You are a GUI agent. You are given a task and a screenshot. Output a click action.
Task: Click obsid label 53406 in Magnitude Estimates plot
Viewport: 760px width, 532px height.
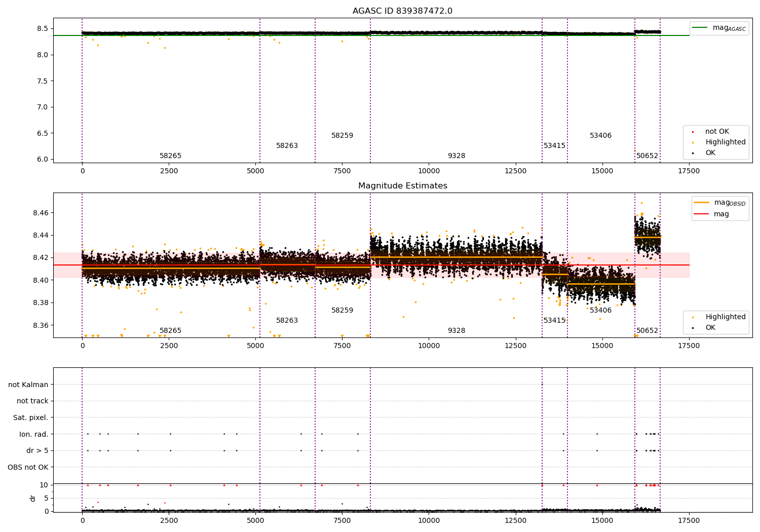(600, 311)
